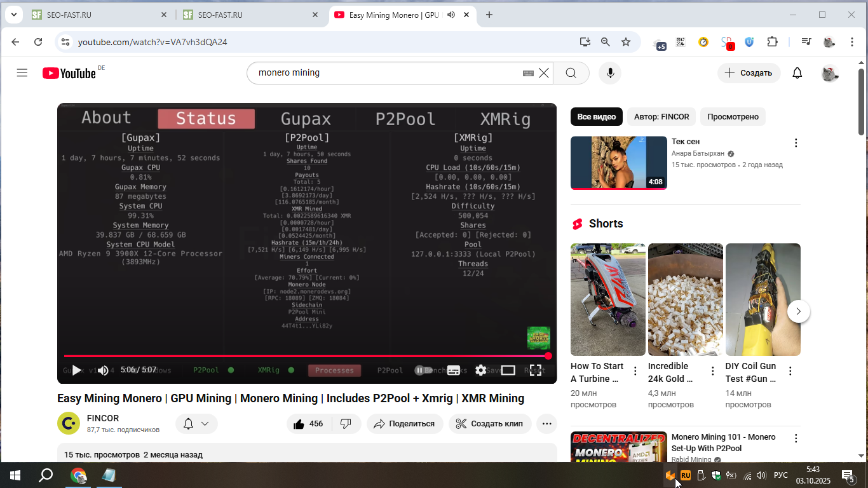Open the media controls in Chrome toolbar
The height and width of the screenshot is (488, 868).
(x=806, y=42)
